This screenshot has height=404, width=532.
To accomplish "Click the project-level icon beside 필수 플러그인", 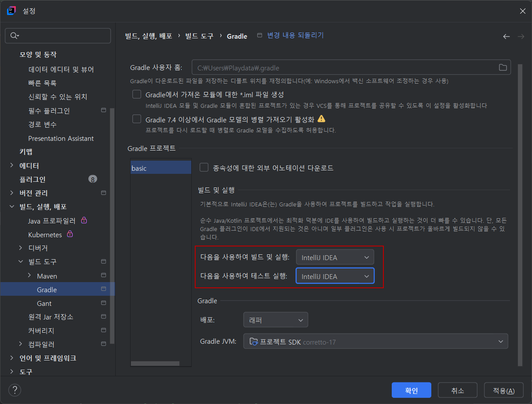I will (104, 110).
